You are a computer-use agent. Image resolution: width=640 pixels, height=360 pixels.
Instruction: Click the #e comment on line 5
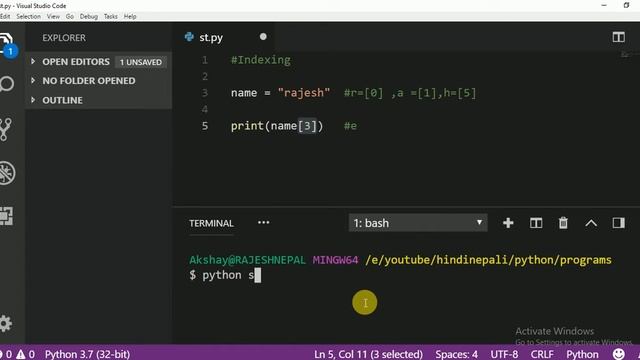(x=350, y=126)
